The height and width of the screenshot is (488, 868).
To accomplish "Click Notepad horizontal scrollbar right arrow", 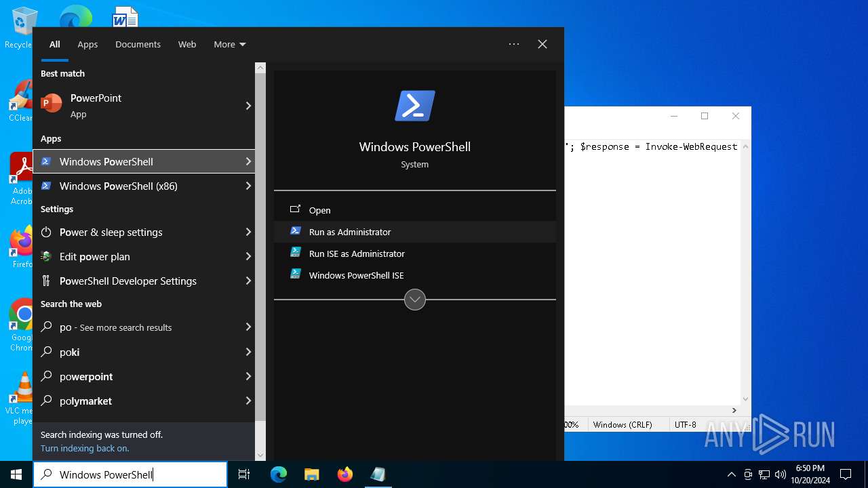I will [x=734, y=410].
